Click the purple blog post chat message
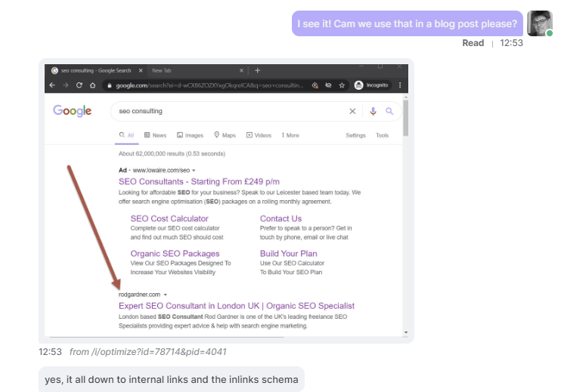This screenshot has width=561, height=392. coord(408,23)
